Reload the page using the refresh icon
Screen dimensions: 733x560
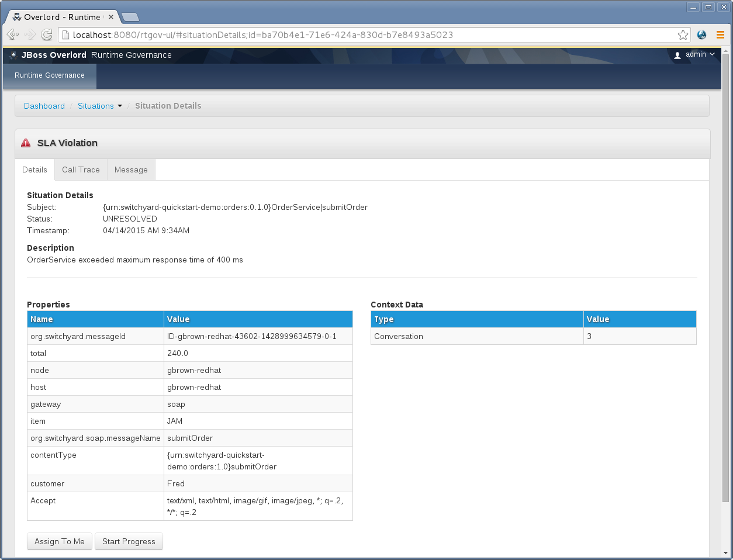click(47, 34)
